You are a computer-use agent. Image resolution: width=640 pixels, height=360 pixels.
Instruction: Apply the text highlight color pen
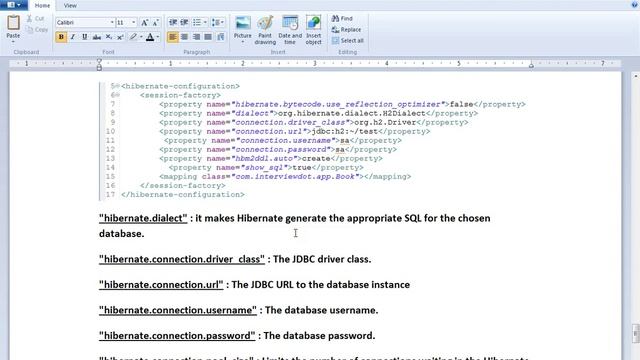point(133,37)
